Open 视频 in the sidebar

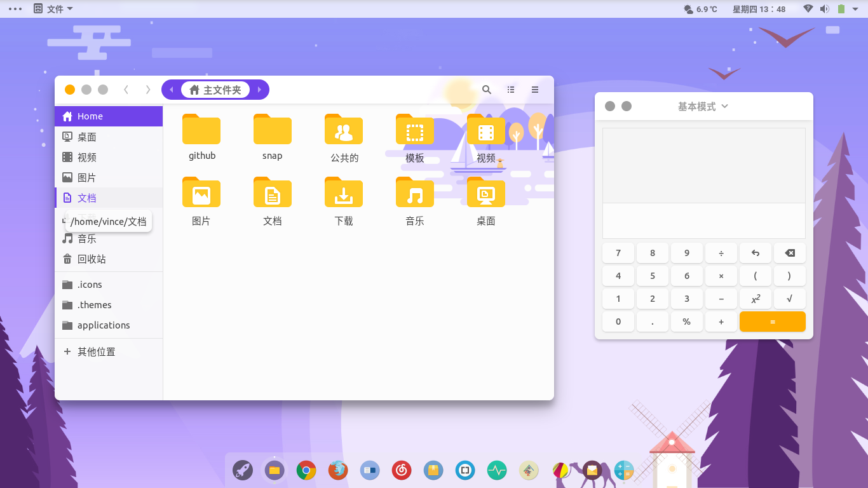pyautogui.click(x=109, y=157)
